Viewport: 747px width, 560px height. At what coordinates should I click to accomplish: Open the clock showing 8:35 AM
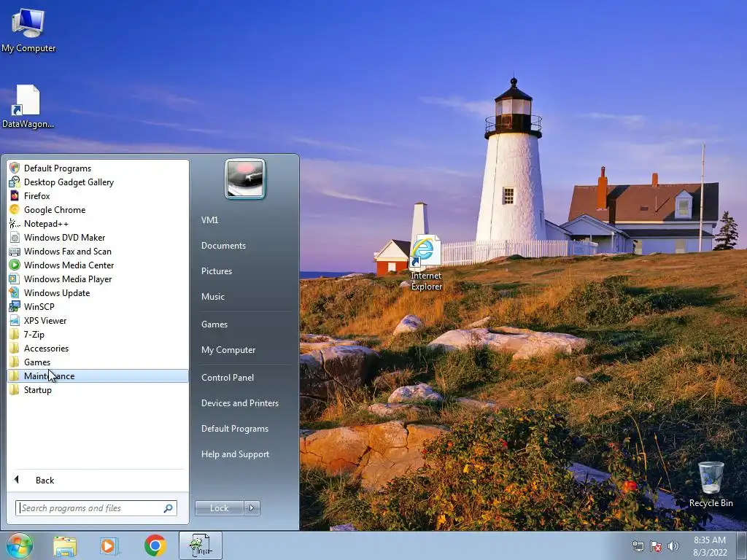(x=710, y=546)
